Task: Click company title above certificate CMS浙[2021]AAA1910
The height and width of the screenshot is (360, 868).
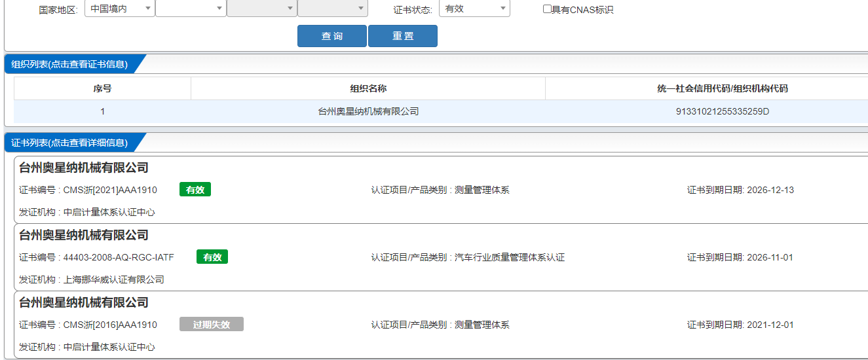Action: coord(84,168)
